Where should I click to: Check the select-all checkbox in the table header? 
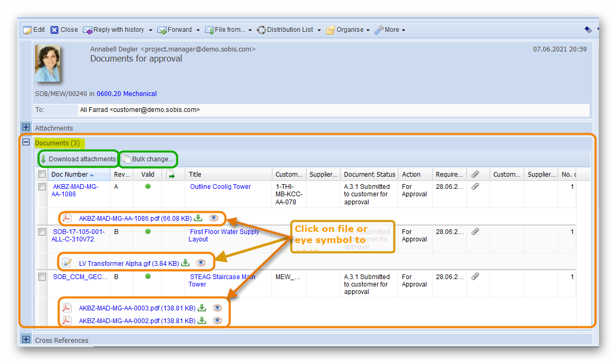coord(42,175)
